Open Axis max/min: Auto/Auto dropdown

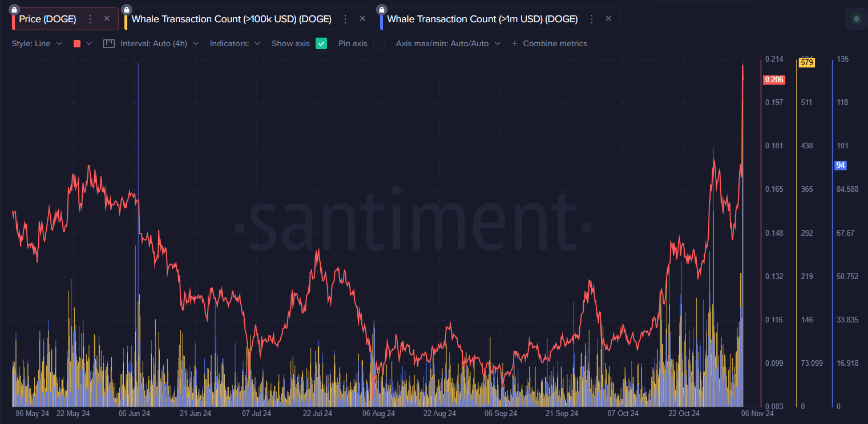tap(448, 43)
